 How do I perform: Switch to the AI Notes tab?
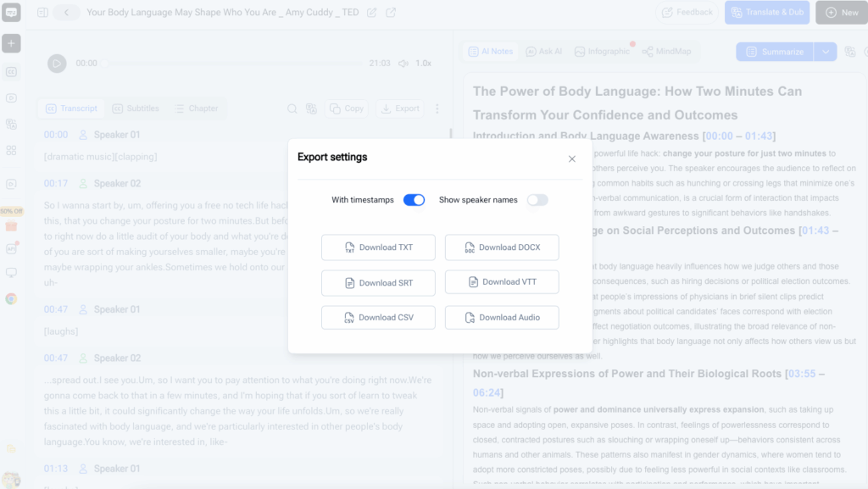click(491, 52)
